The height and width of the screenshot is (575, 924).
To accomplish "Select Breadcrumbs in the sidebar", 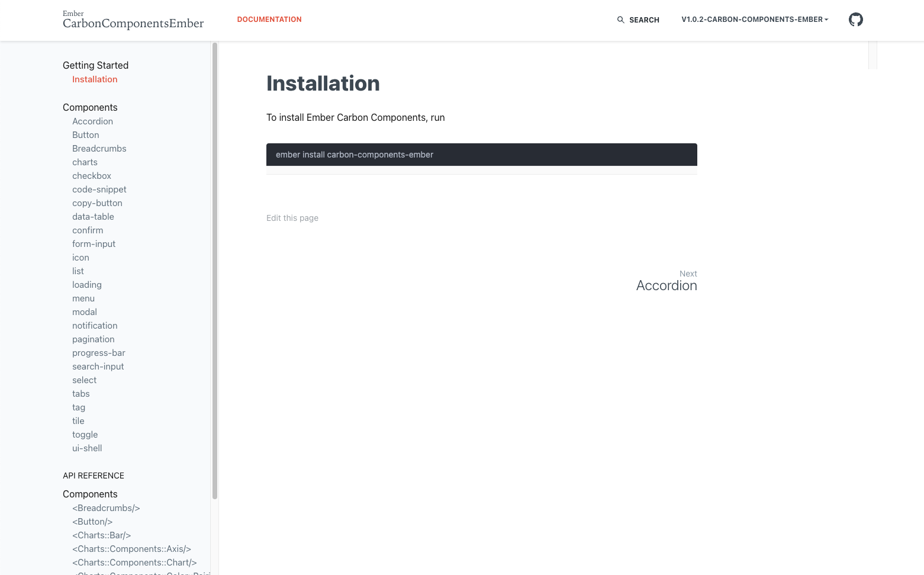I will [99, 148].
